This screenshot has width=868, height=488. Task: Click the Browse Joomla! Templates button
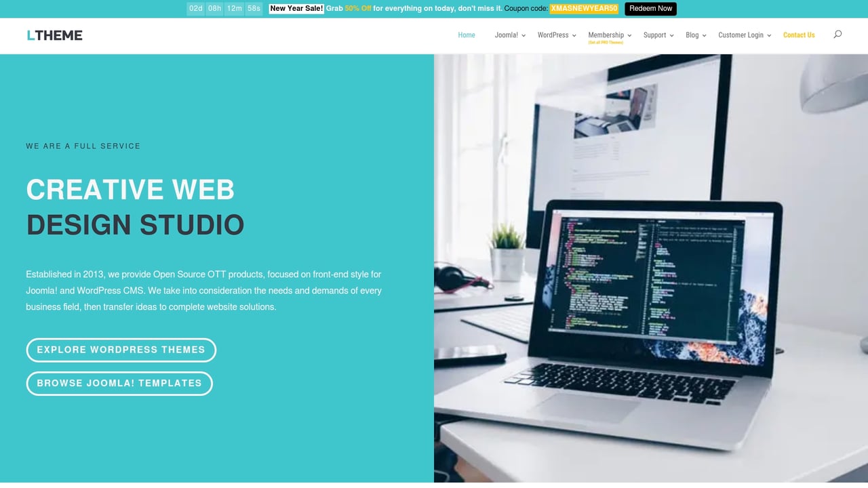[x=119, y=383]
